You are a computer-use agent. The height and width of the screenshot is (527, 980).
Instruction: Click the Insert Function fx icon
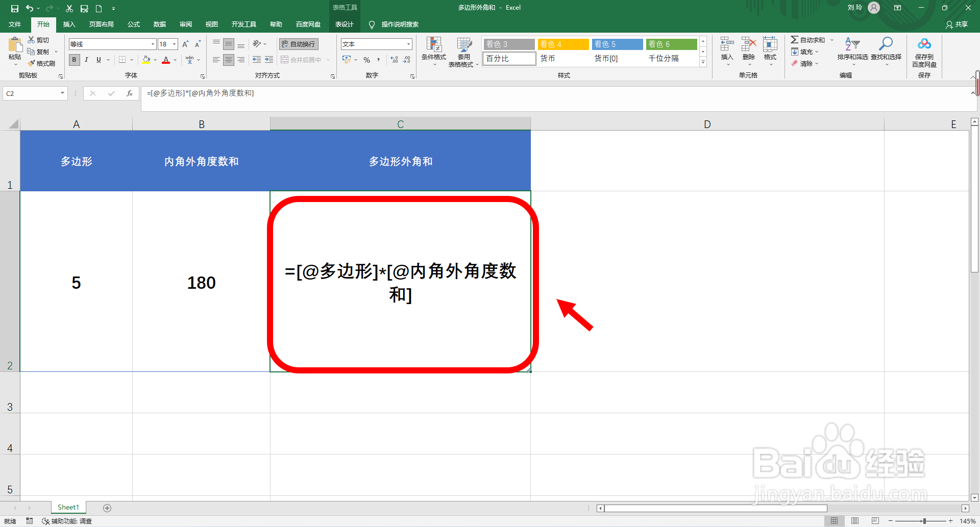point(130,93)
